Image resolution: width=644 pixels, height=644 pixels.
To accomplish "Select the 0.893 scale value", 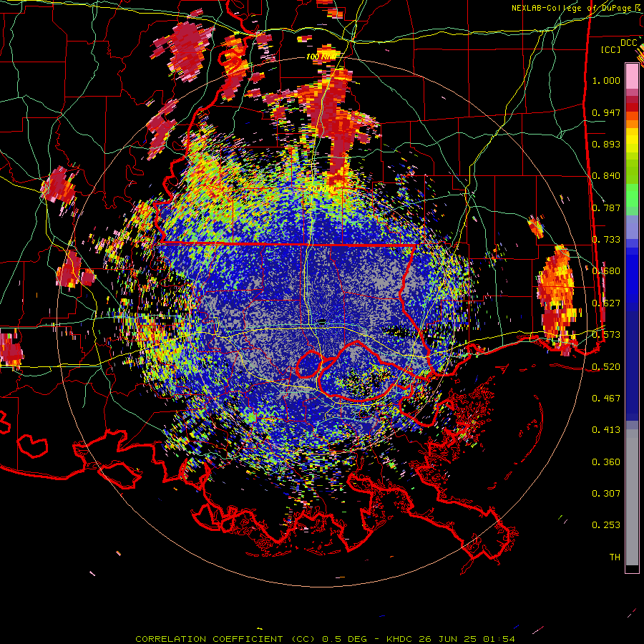I will (606, 144).
